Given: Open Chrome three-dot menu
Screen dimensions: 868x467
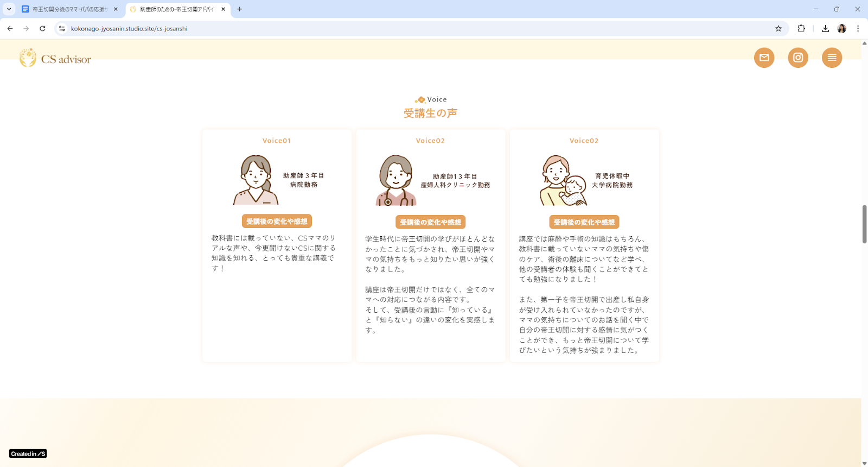Looking at the screenshot, I should coord(858,28).
